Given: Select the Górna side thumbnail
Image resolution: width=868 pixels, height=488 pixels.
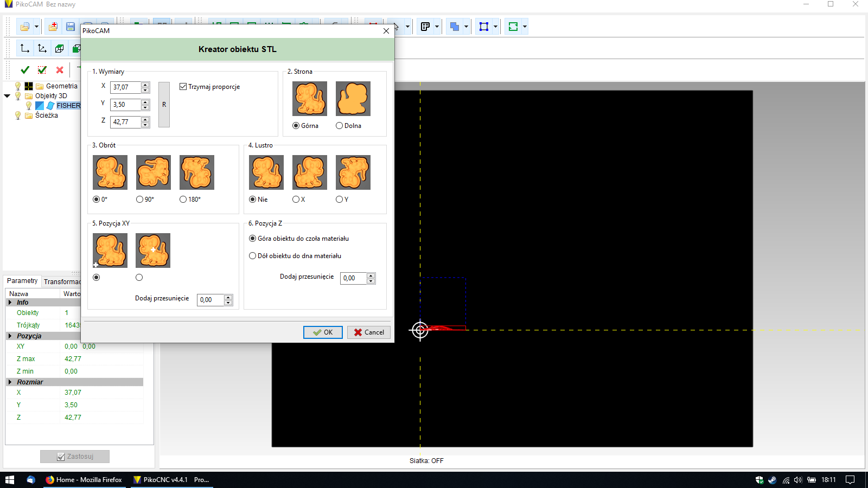Looking at the screenshot, I should pos(310,99).
